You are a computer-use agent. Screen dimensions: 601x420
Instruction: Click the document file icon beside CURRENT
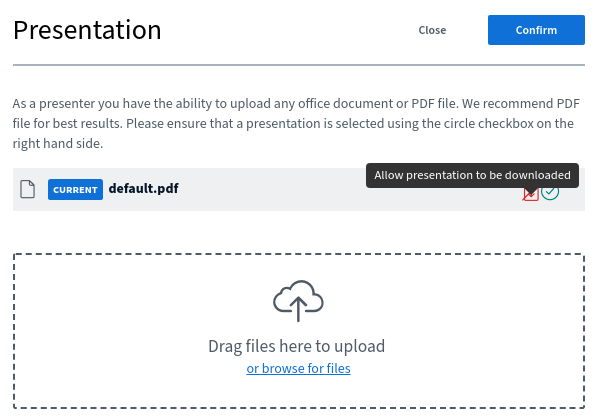pyautogui.click(x=28, y=189)
